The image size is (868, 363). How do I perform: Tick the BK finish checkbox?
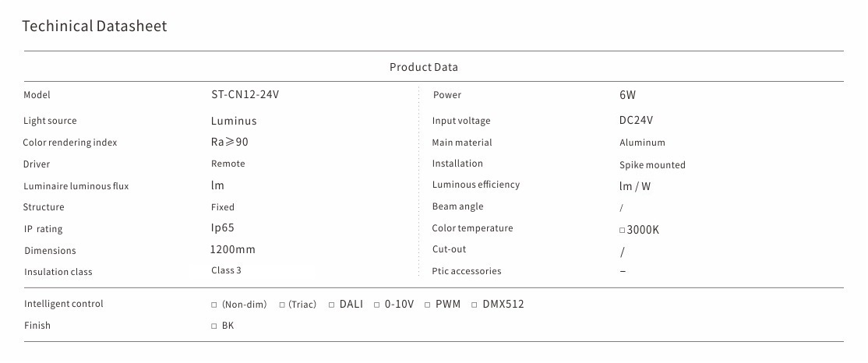(x=214, y=326)
